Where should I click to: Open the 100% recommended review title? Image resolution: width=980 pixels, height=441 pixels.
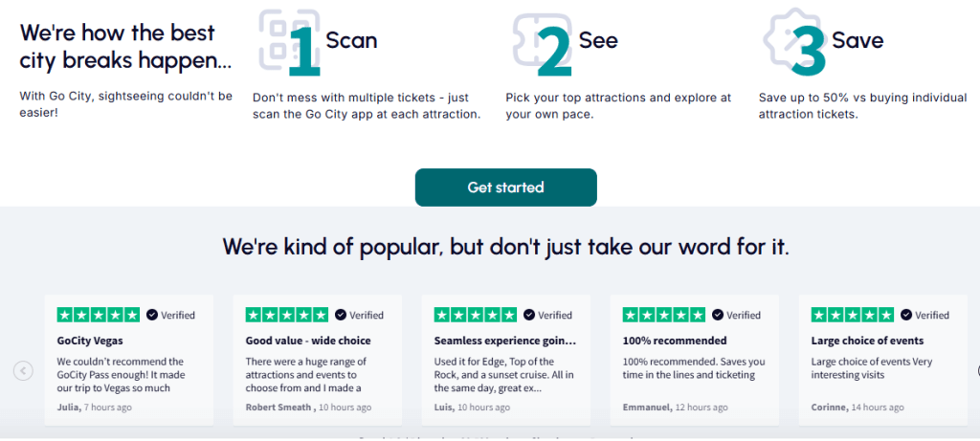coord(675,342)
